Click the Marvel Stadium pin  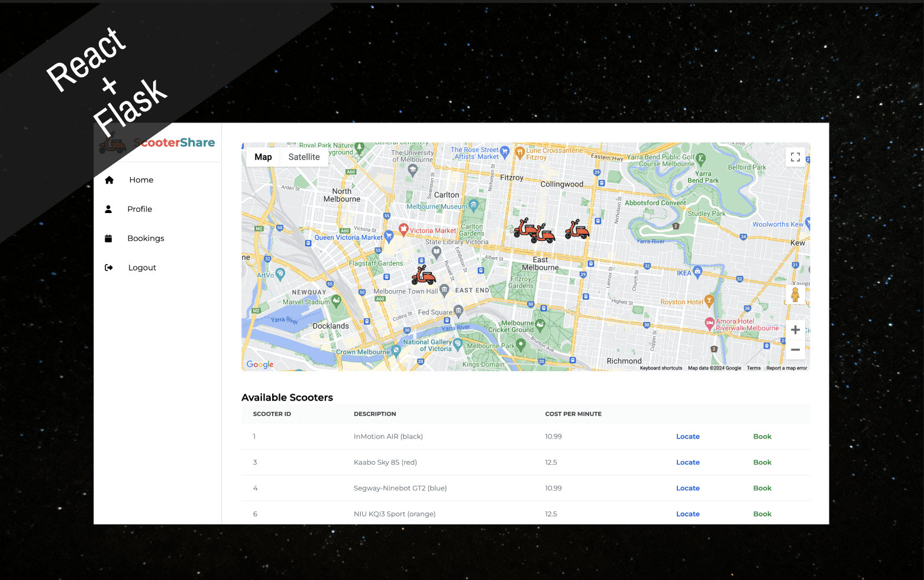pyautogui.click(x=336, y=300)
